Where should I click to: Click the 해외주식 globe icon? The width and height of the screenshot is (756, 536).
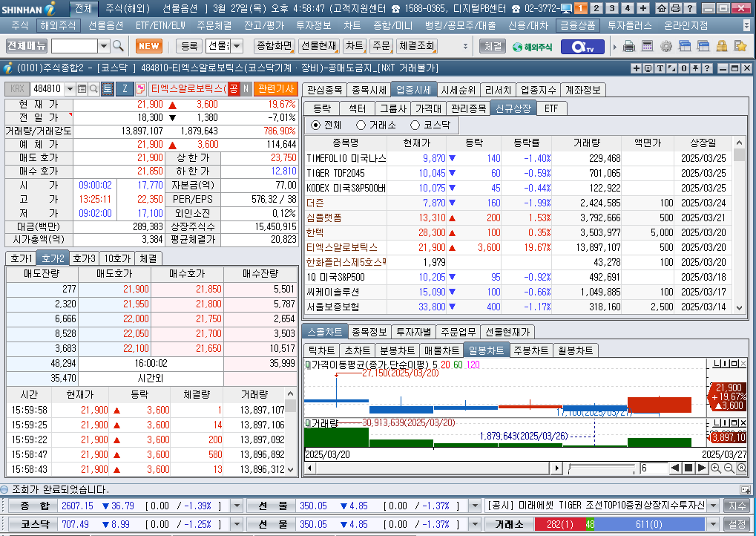(532, 47)
